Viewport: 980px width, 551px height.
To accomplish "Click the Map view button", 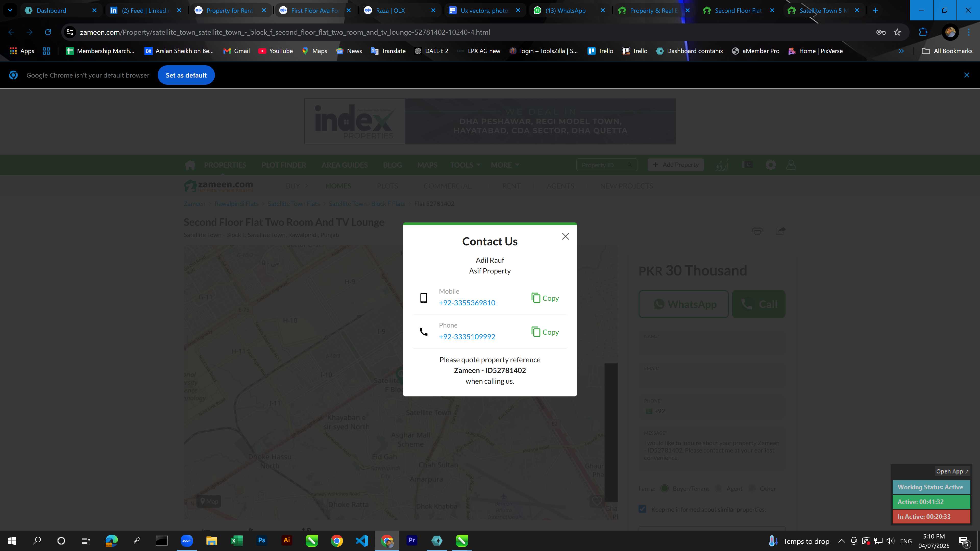I will 209,501.
